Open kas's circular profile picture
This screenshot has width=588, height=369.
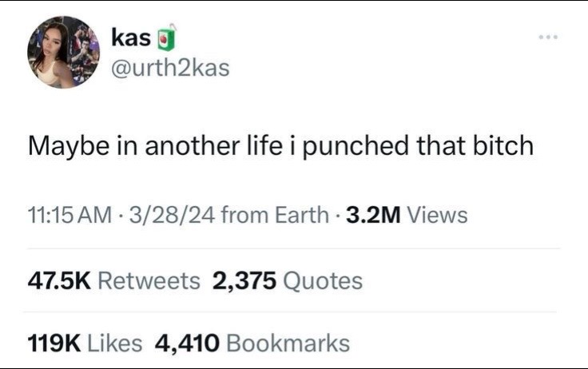coord(63,52)
